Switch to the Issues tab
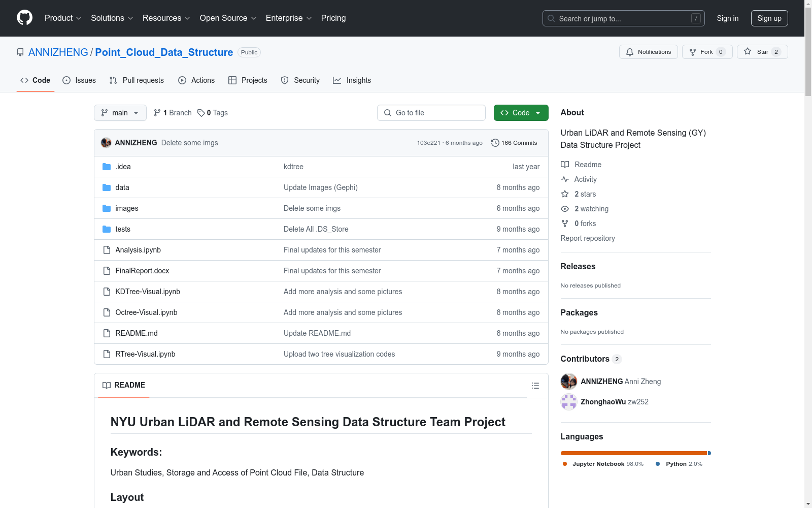Viewport: 812px width, 508px height. 79,80
